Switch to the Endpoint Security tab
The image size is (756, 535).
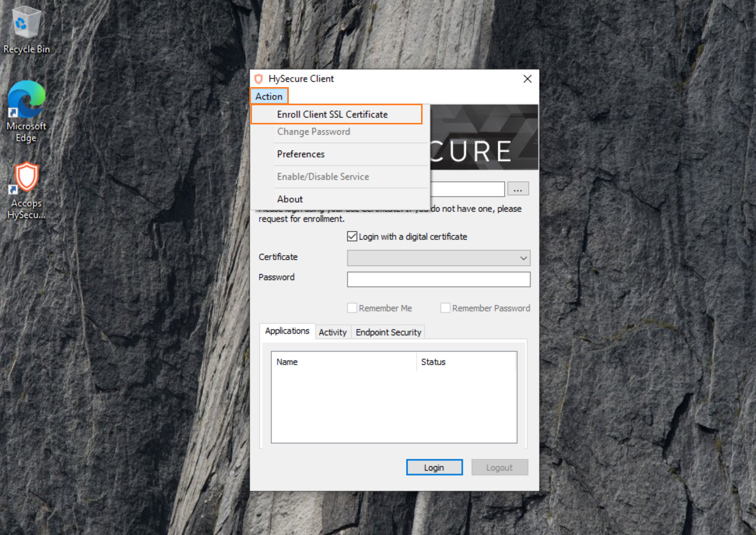tap(388, 332)
